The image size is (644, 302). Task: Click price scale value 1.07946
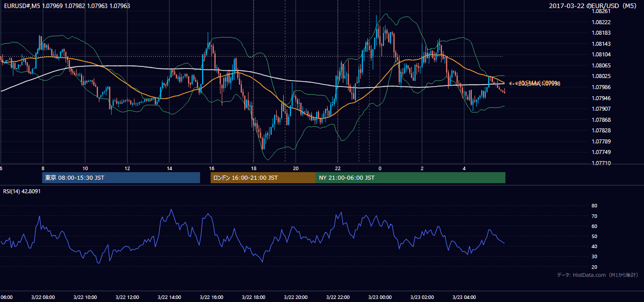pyautogui.click(x=601, y=98)
